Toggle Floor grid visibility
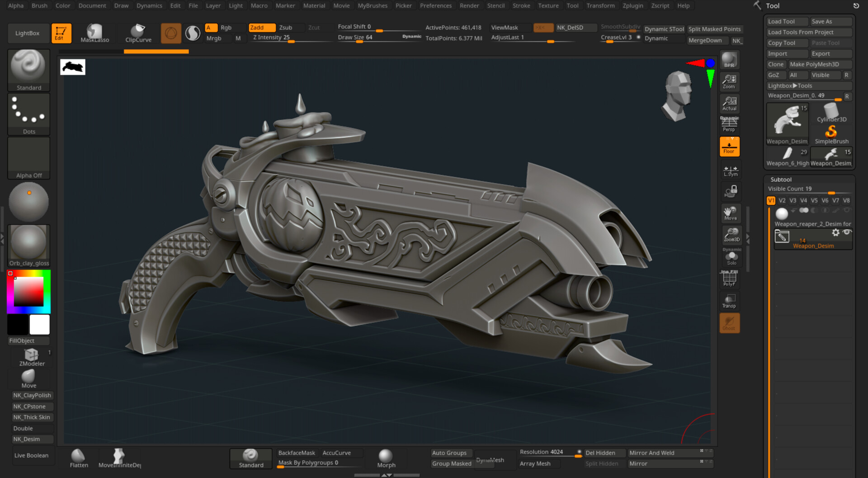 click(729, 146)
